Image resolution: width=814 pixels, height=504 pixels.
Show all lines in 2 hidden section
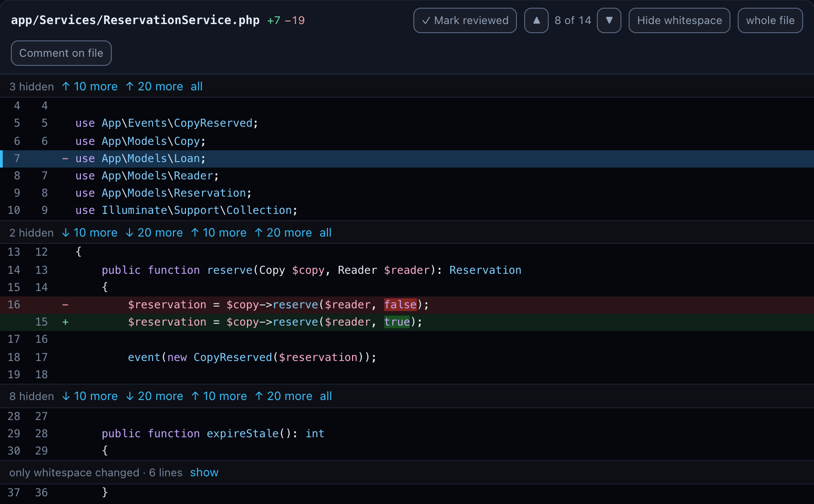click(326, 232)
